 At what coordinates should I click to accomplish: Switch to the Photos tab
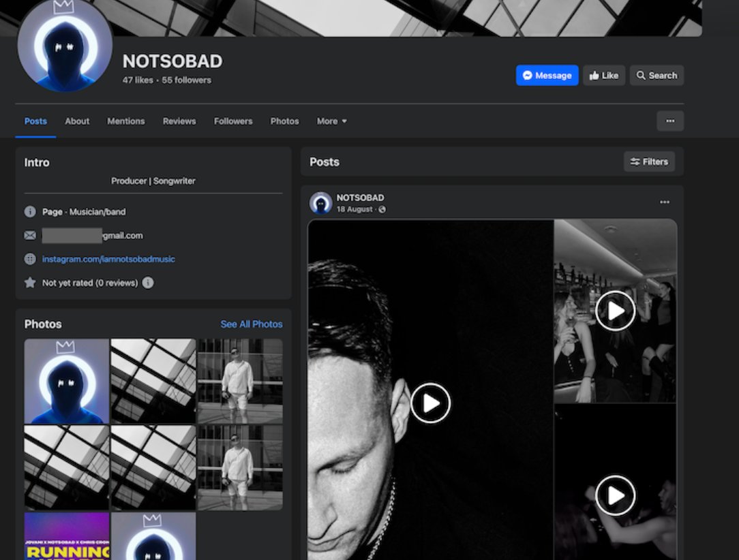[284, 121]
